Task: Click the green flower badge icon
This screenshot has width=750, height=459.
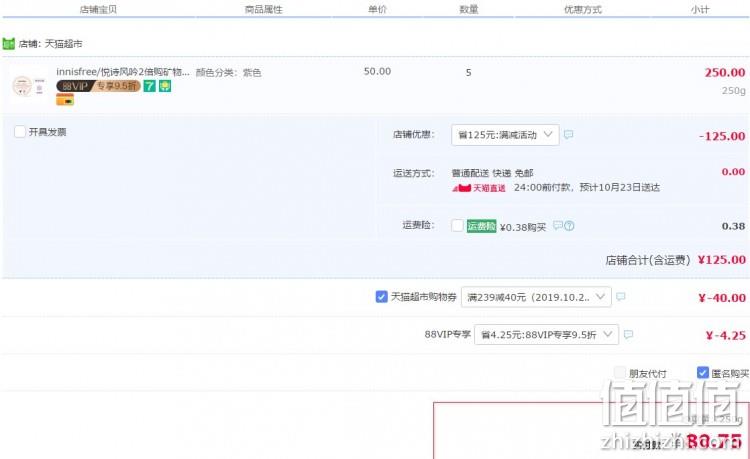Action: coord(165,86)
